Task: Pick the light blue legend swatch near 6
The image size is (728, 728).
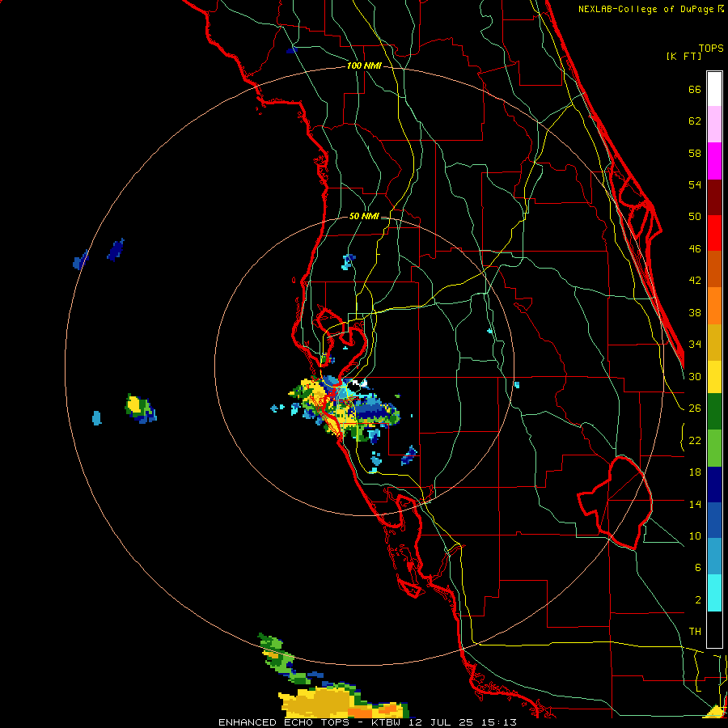Action: tap(714, 557)
